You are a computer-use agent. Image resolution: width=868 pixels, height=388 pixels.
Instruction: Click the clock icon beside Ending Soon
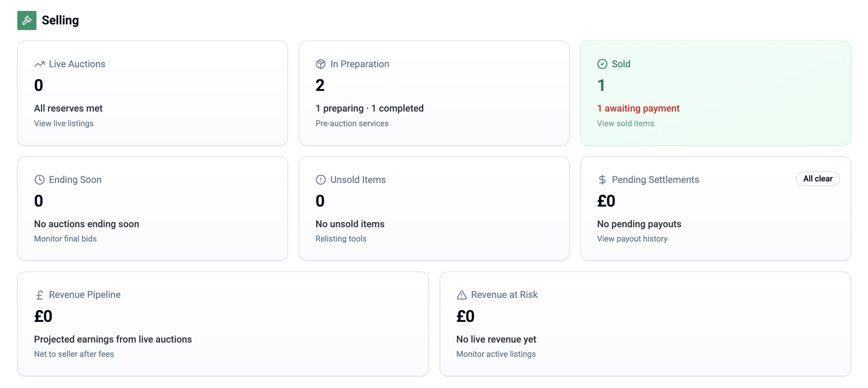click(x=39, y=180)
